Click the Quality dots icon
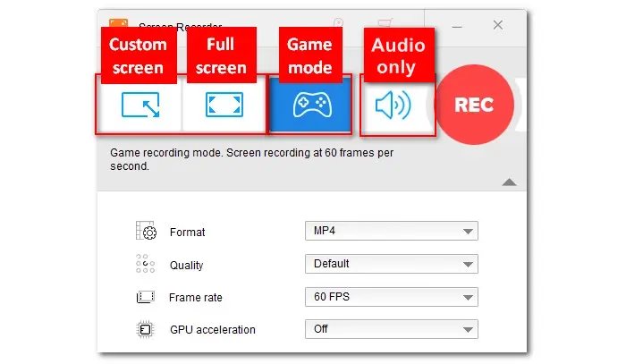 coord(145,264)
